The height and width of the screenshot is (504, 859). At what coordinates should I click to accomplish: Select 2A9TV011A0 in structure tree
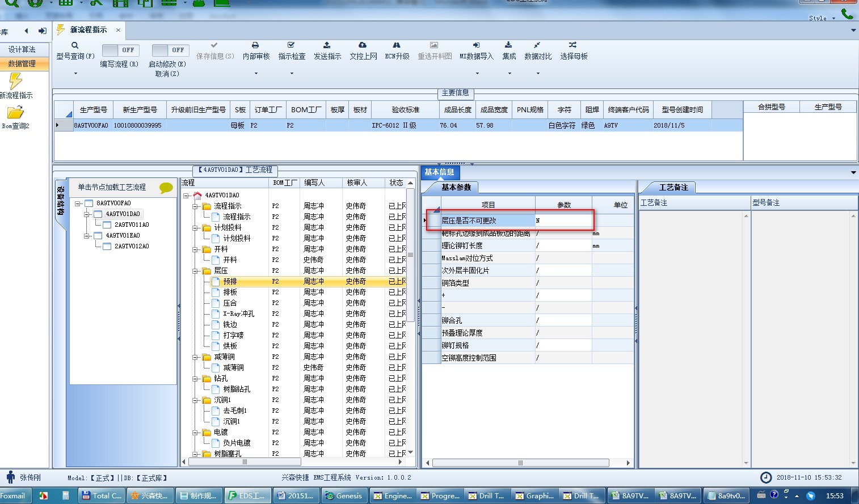coord(132,225)
